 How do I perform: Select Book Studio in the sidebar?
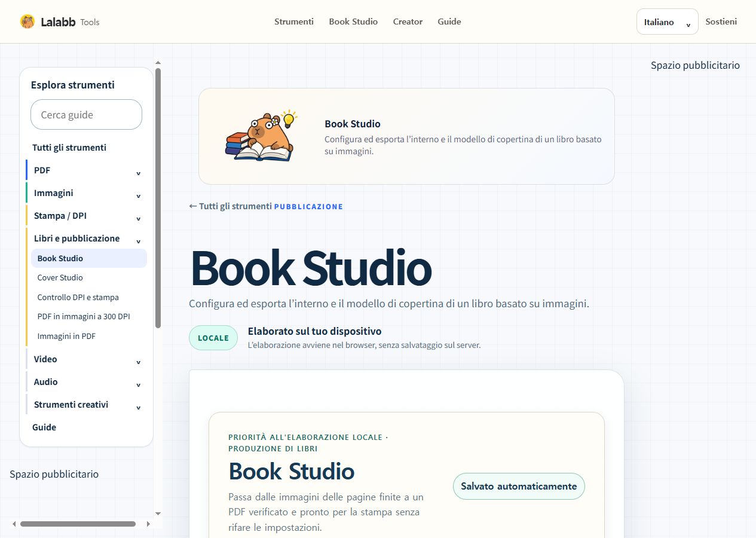pos(89,258)
